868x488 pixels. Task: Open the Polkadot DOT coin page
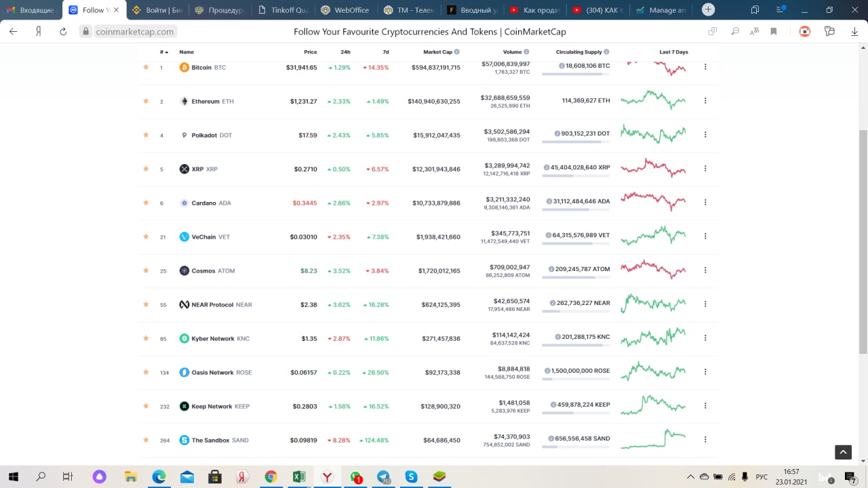point(212,135)
